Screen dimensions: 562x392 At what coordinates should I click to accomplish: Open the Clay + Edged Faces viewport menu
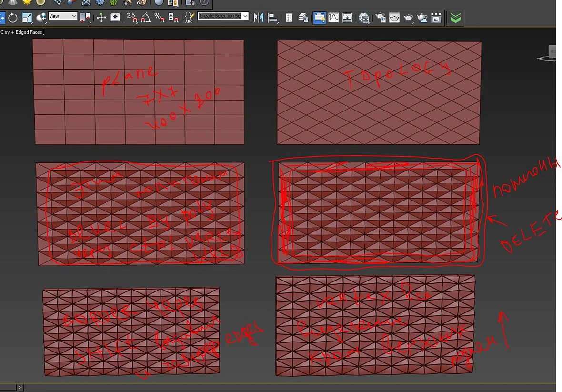(x=22, y=32)
